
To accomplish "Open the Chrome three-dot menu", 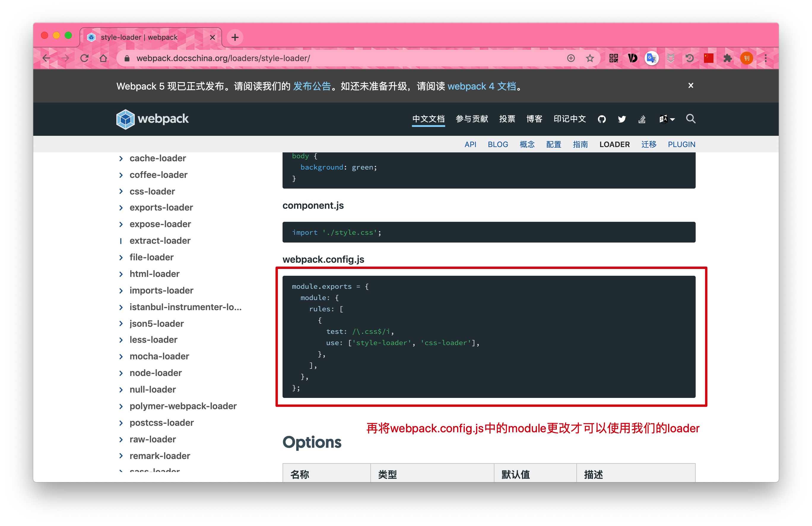I will pyautogui.click(x=766, y=58).
